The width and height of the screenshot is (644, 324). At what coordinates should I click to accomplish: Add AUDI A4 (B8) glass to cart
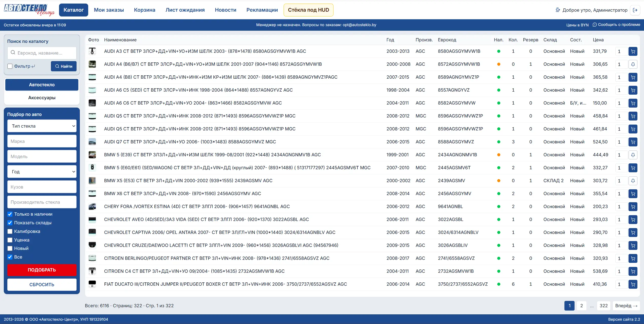(633, 77)
